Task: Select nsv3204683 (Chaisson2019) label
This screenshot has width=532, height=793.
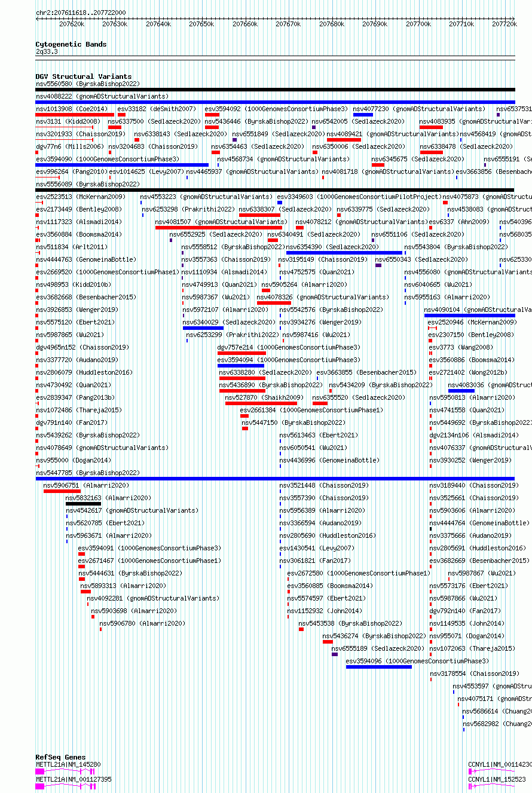Action: point(153,146)
